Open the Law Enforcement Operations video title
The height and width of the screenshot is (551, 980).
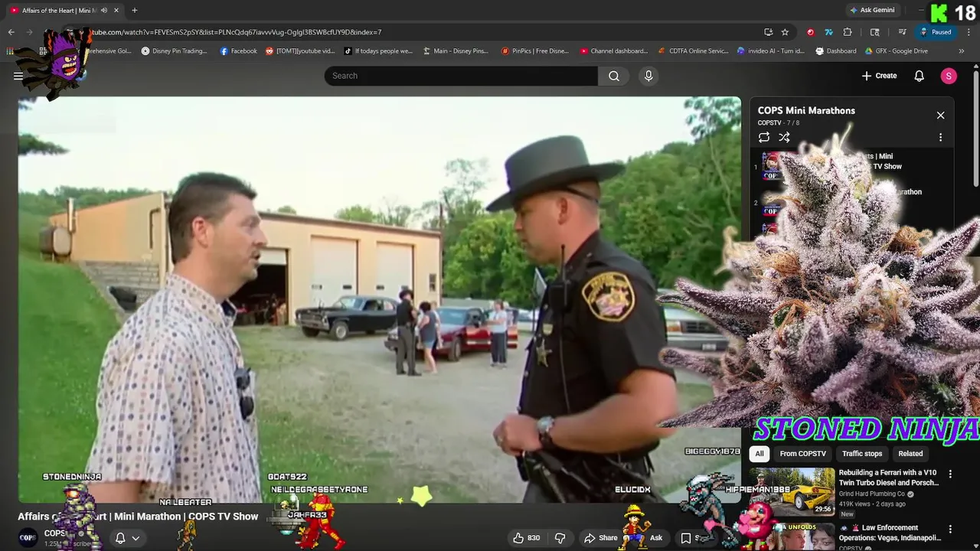[890, 533]
